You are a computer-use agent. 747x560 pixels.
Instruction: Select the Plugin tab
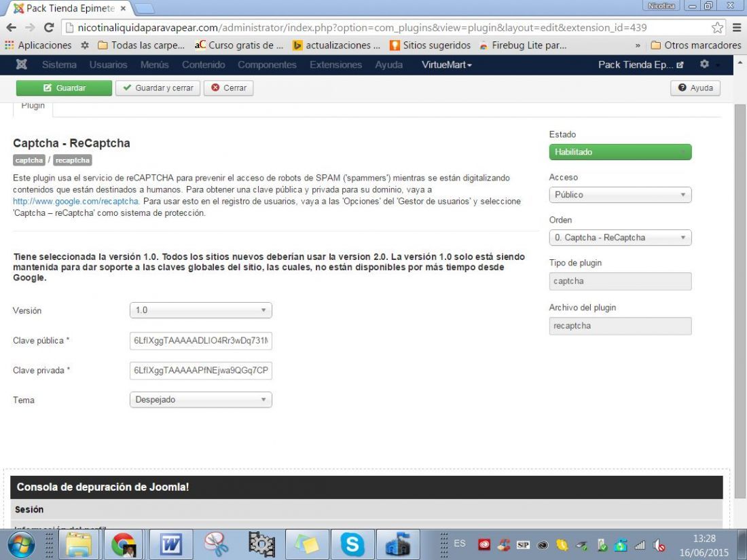tap(33, 107)
